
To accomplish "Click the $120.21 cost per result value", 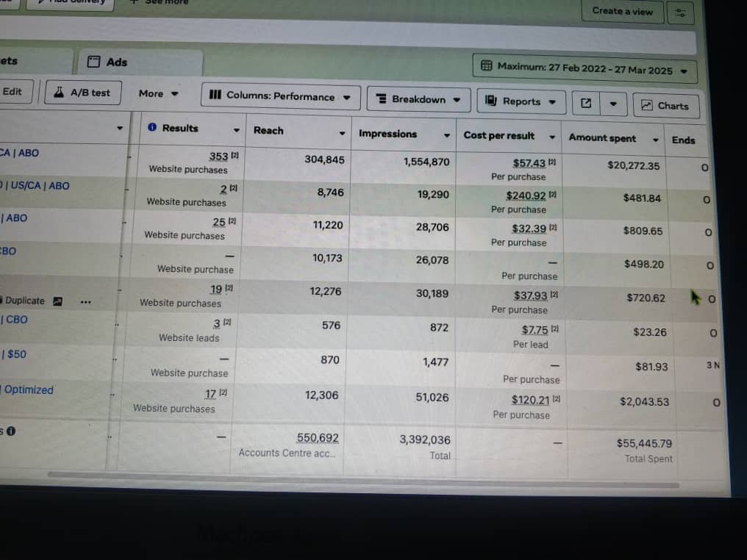I will [x=530, y=400].
